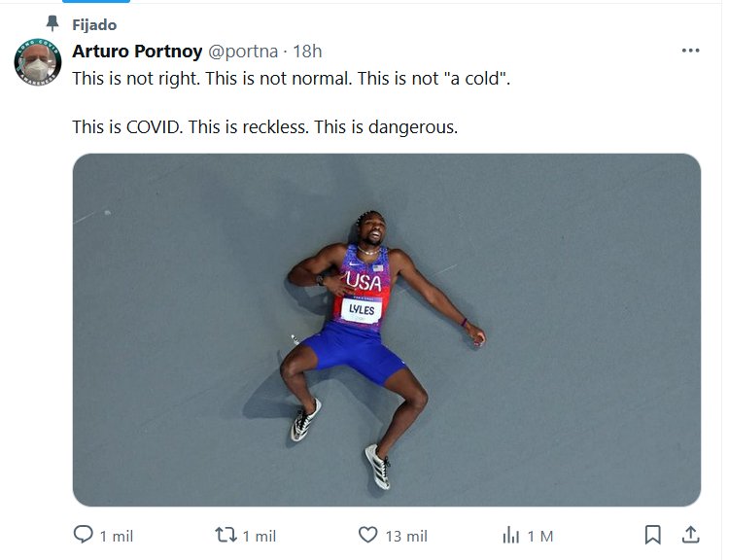Click the repost arrows icon
Viewport: 729px width, 560px height.
pos(226,535)
